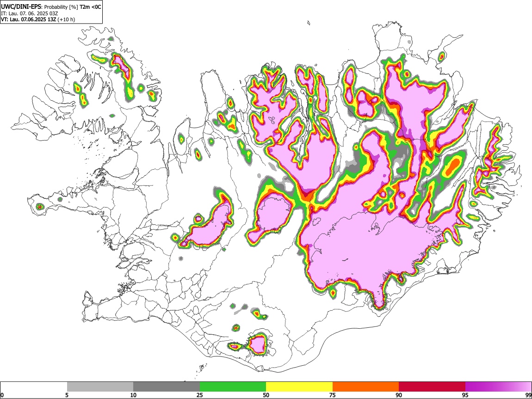Click the white 0–5% legend swatch
The image size is (532, 399).
coord(34,387)
